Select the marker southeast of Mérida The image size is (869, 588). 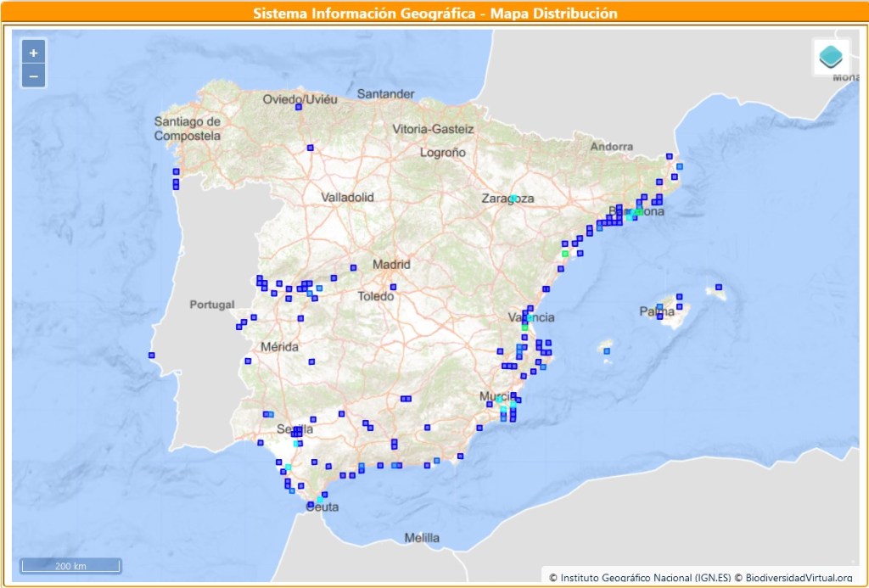311,361
